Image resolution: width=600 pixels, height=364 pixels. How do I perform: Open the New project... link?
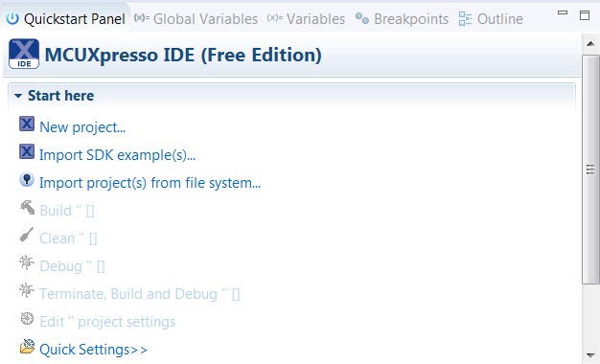tap(82, 127)
